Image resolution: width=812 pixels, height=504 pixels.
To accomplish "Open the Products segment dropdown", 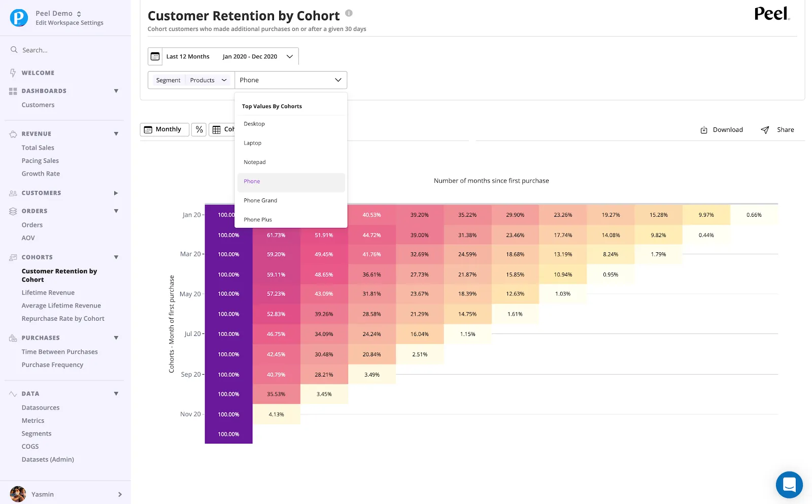I will click(x=208, y=80).
